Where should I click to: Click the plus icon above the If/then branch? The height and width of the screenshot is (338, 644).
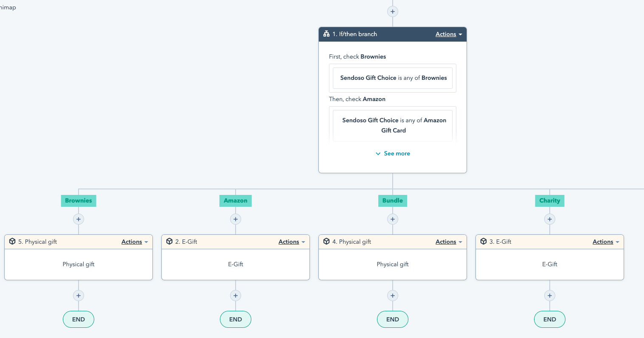click(393, 11)
